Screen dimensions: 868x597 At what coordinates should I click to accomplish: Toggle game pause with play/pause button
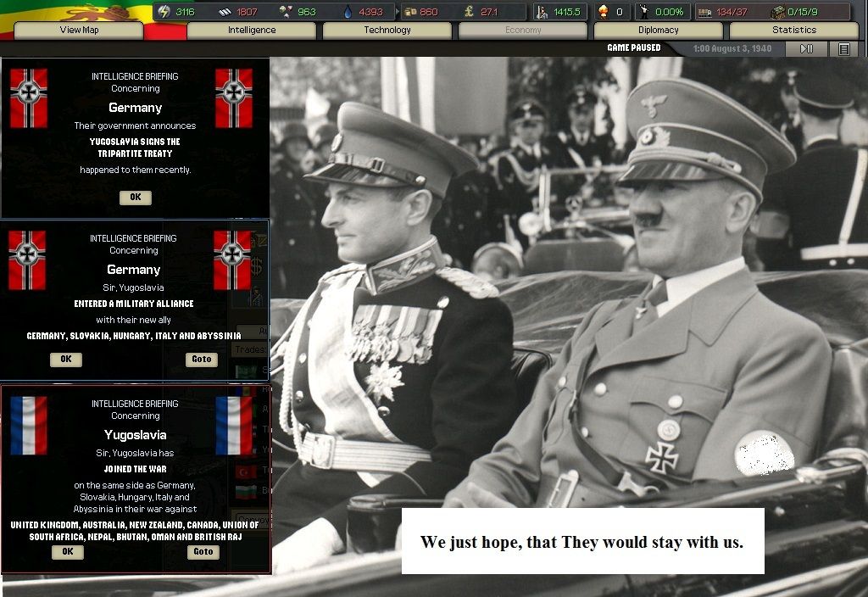pos(806,48)
